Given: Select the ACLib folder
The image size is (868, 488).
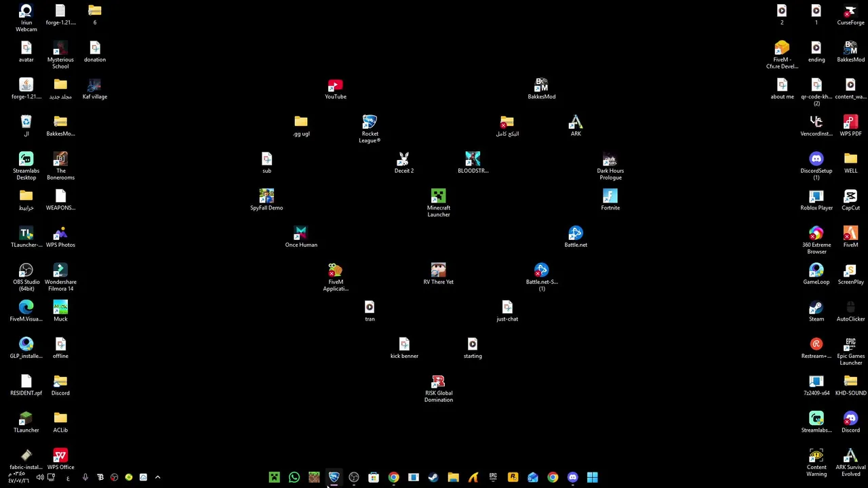Looking at the screenshot, I should coord(60,422).
